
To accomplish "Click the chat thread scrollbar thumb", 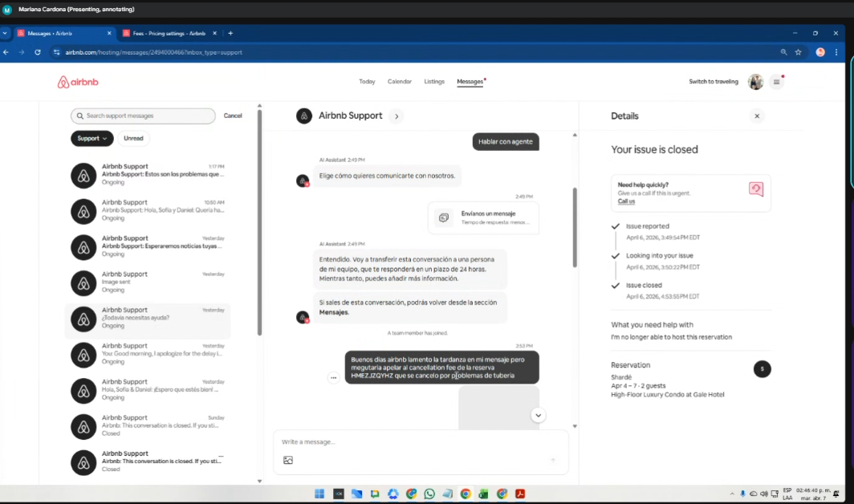I will [x=575, y=227].
